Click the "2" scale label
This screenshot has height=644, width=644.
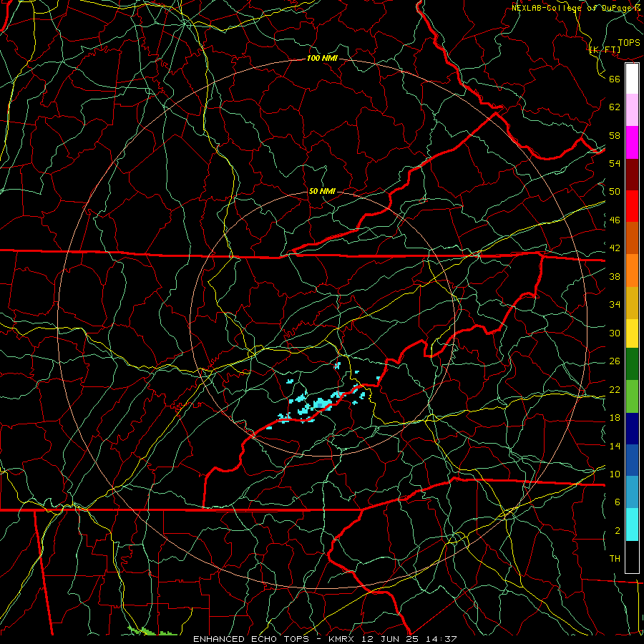click(618, 531)
